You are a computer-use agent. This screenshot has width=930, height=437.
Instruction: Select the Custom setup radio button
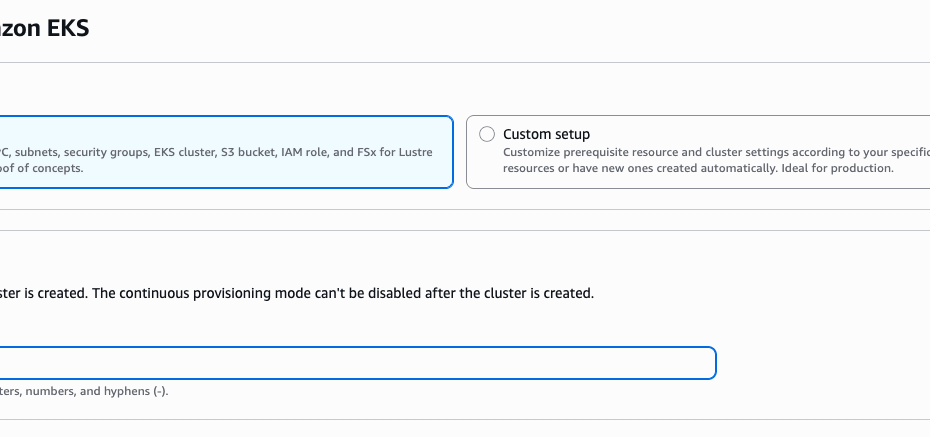click(487, 135)
